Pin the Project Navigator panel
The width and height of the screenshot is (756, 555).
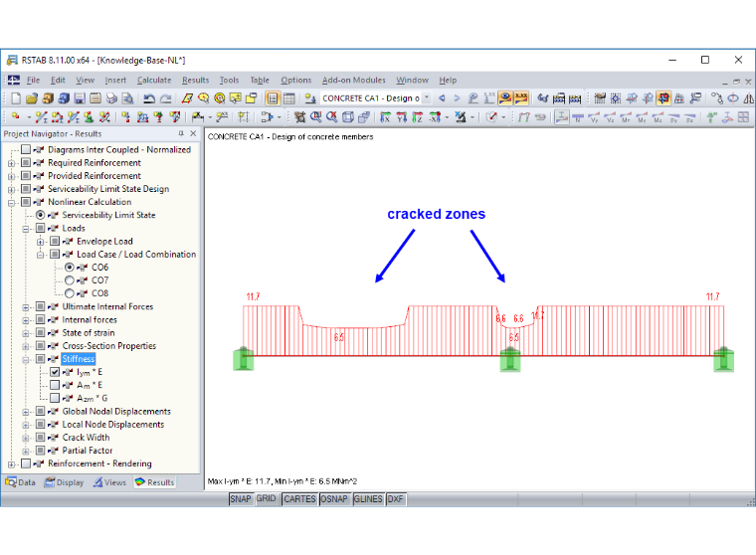pos(181,133)
